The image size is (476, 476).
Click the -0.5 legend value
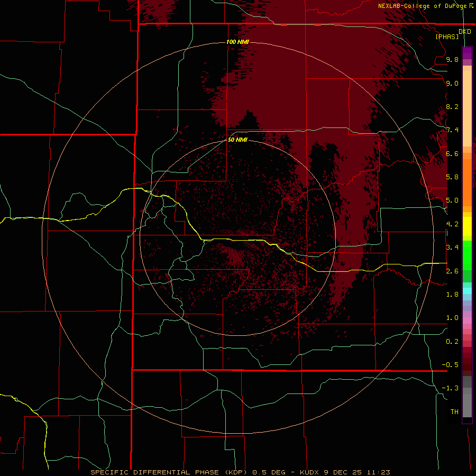click(450, 365)
